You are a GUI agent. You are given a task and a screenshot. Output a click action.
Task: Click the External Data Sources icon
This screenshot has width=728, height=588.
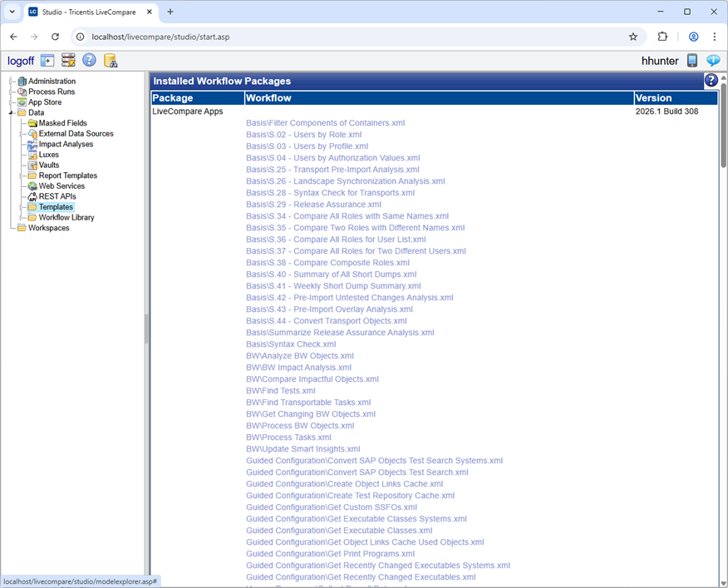pyautogui.click(x=32, y=134)
